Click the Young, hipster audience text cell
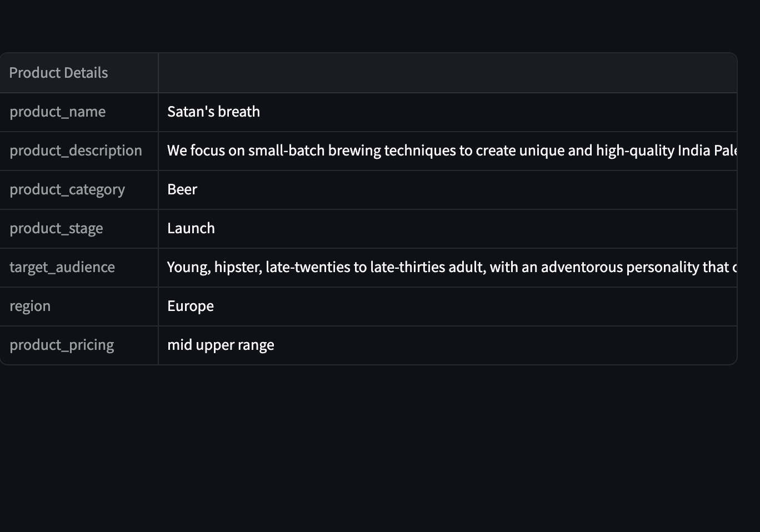Viewport: 760px width, 532px height. [x=448, y=268]
